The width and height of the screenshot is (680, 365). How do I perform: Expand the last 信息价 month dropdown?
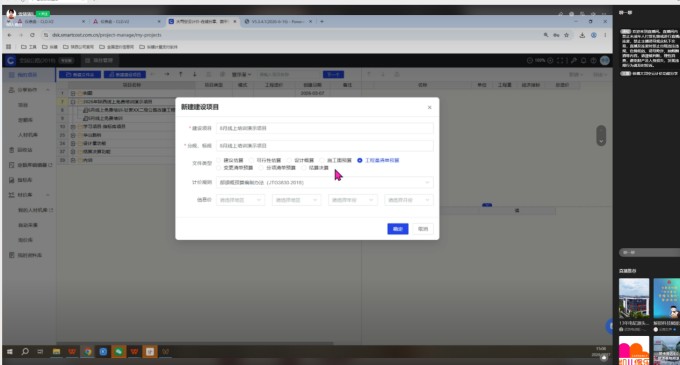(409, 200)
